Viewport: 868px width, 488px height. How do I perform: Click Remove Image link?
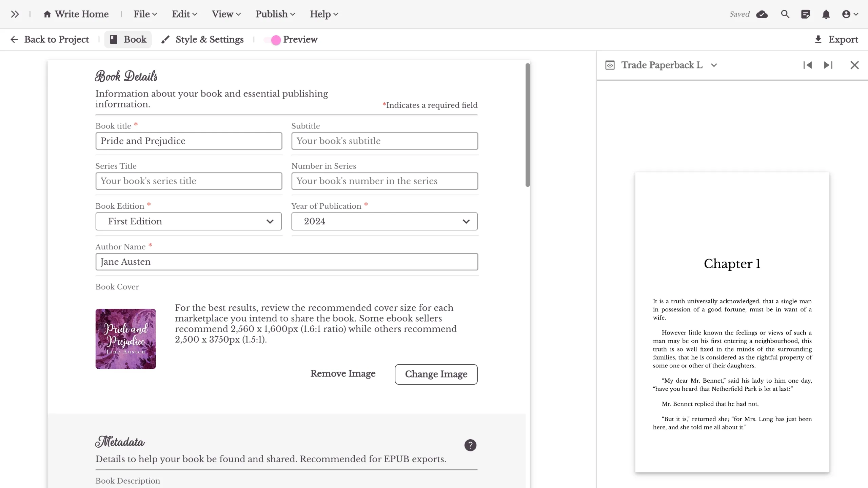click(x=343, y=373)
